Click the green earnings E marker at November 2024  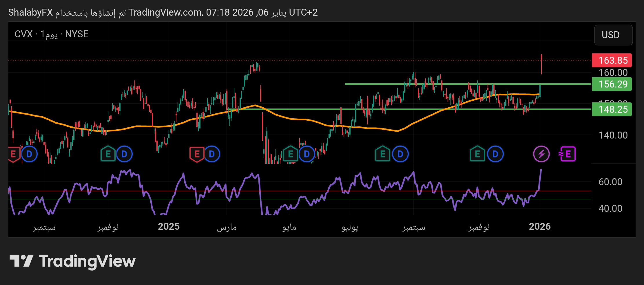[108, 154]
